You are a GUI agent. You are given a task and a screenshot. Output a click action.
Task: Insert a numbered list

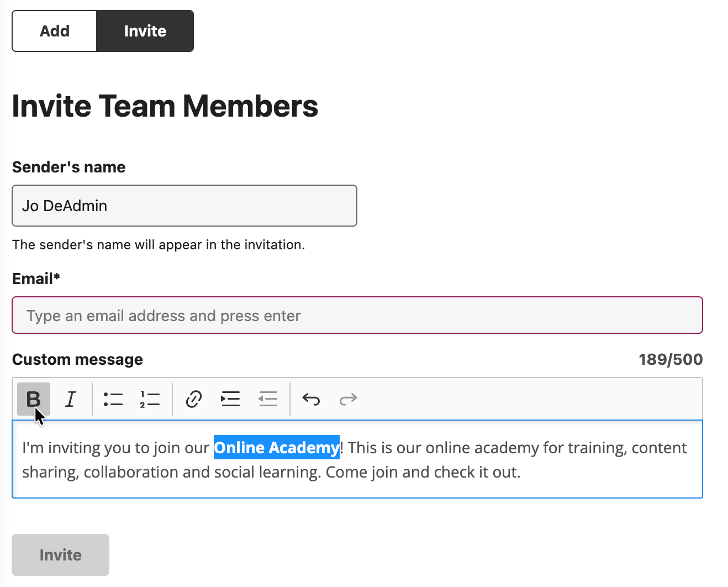[150, 399]
